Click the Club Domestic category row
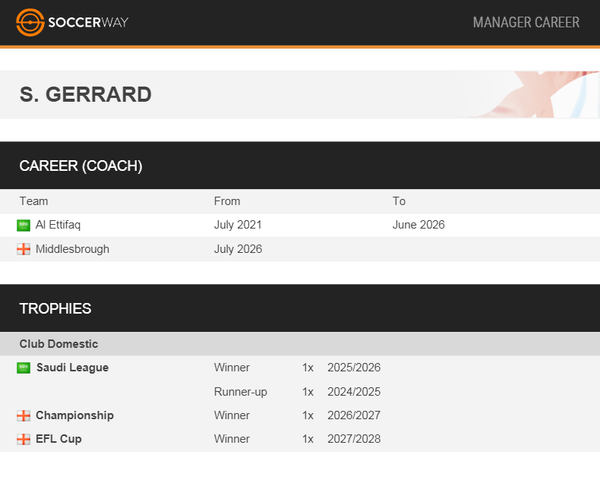Image resolution: width=600 pixels, height=486 pixels. click(300, 344)
